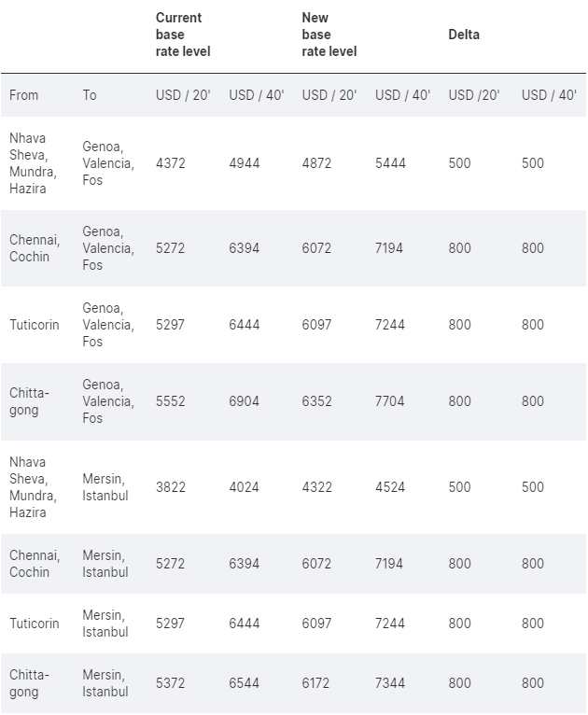
Task: Click the 4524 new 40' rate
Action: pyautogui.click(x=390, y=487)
